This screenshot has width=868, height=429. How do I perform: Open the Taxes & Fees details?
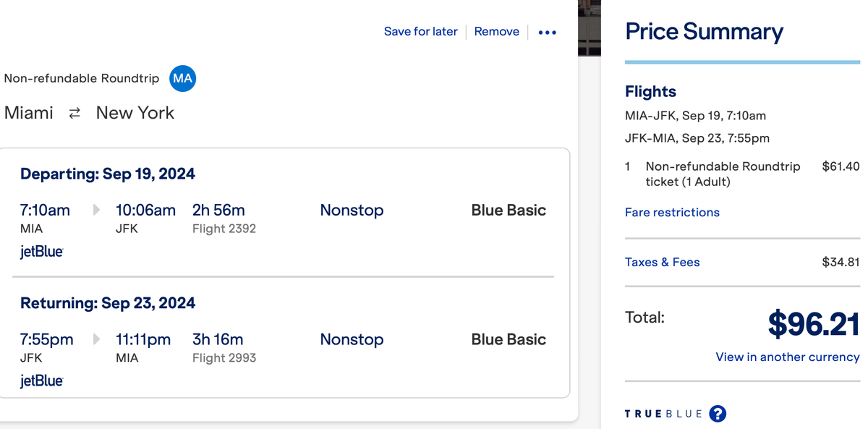662,262
